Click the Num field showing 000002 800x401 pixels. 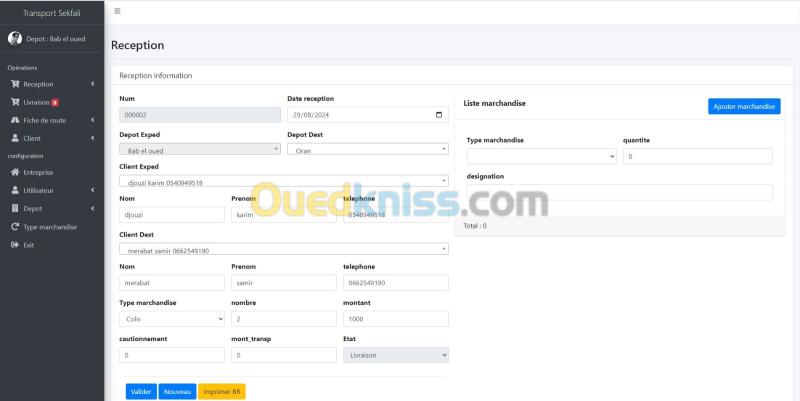[x=200, y=115]
